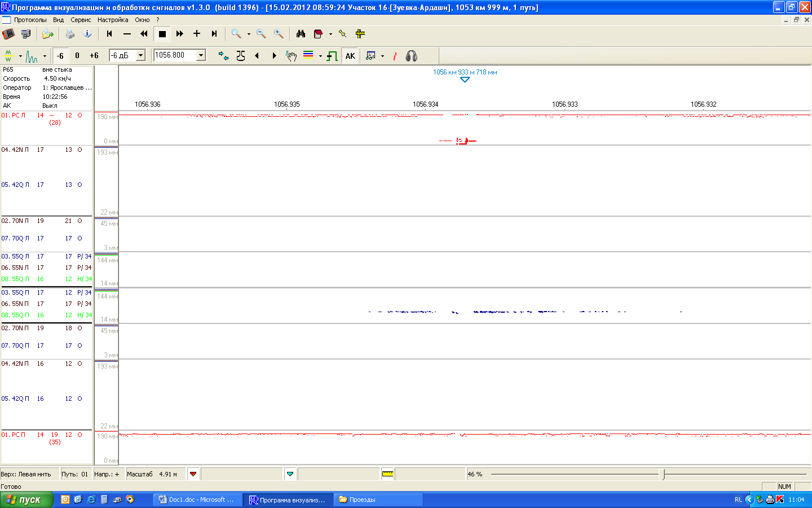Click the open folder icon

47,34
